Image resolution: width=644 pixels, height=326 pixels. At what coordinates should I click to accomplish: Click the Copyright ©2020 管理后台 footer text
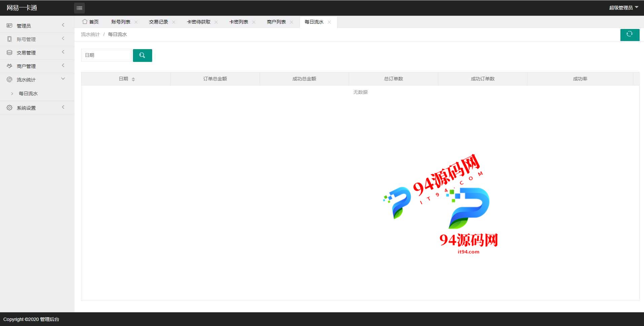[x=31, y=319]
